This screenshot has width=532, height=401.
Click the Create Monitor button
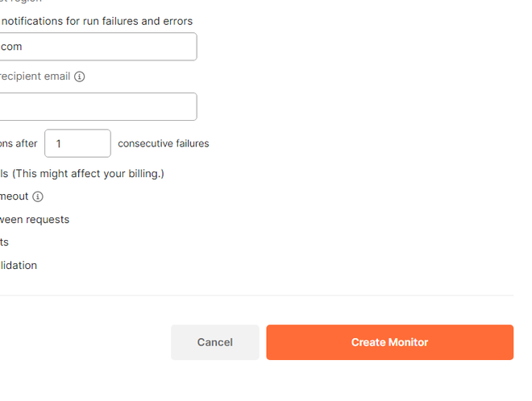pyautogui.click(x=389, y=342)
